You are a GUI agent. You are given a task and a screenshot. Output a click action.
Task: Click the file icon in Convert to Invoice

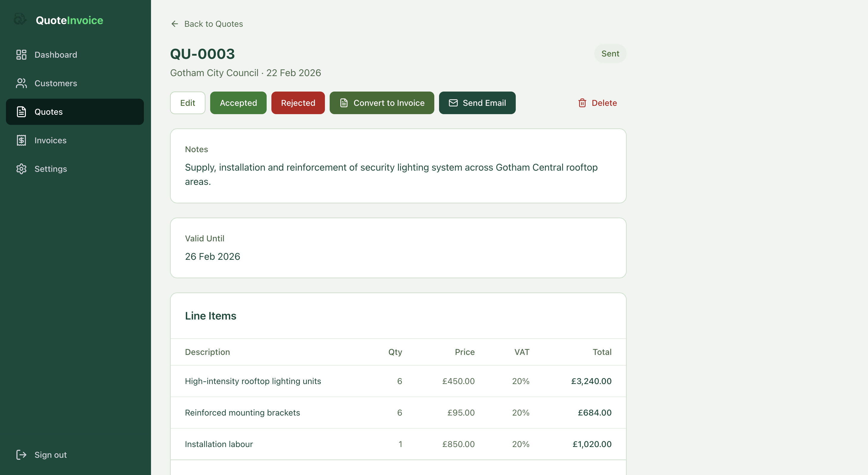click(x=343, y=103)
